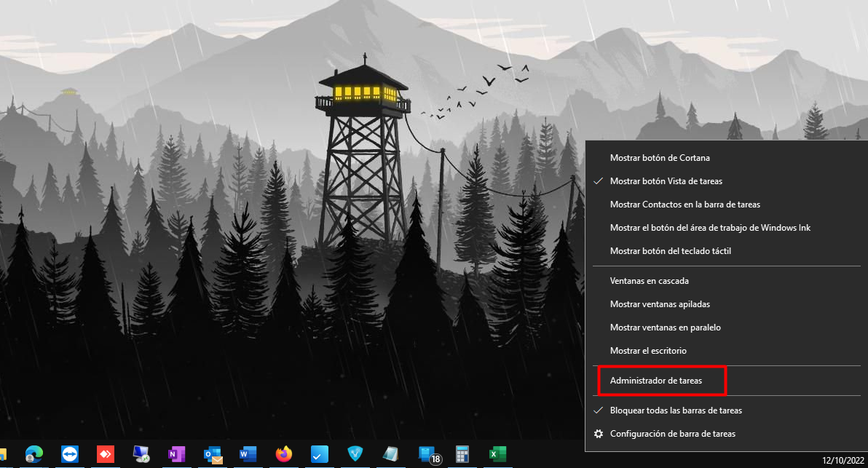Open the settings gear for taskbar configuration

pos(599,434)
